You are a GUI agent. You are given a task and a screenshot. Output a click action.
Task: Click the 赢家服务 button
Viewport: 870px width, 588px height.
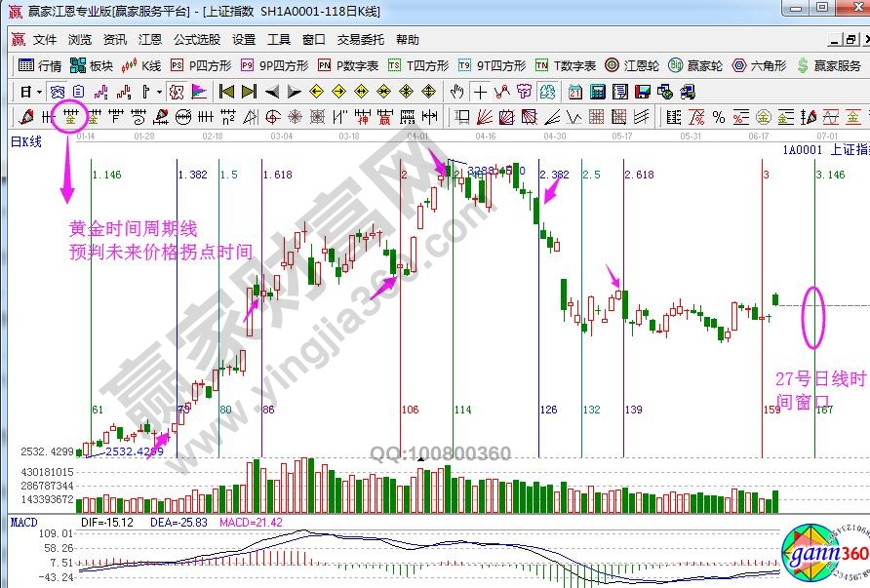click(x=829, y=65)
